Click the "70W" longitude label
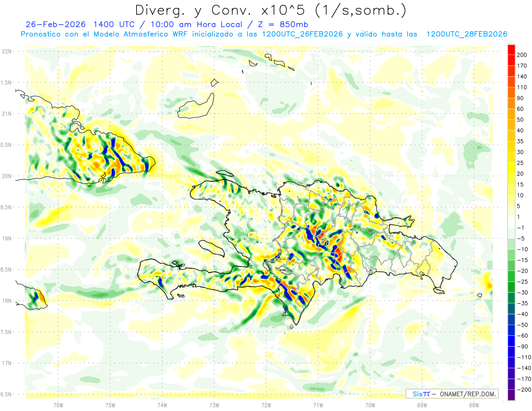532x411 pixels. 370,405
